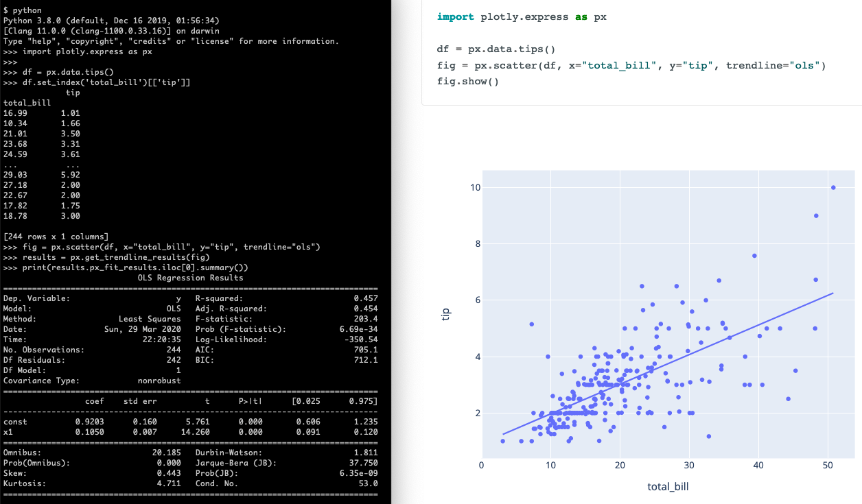Click the time '22:20:35'
Viewport: 862px width, 504px height.
161,339
